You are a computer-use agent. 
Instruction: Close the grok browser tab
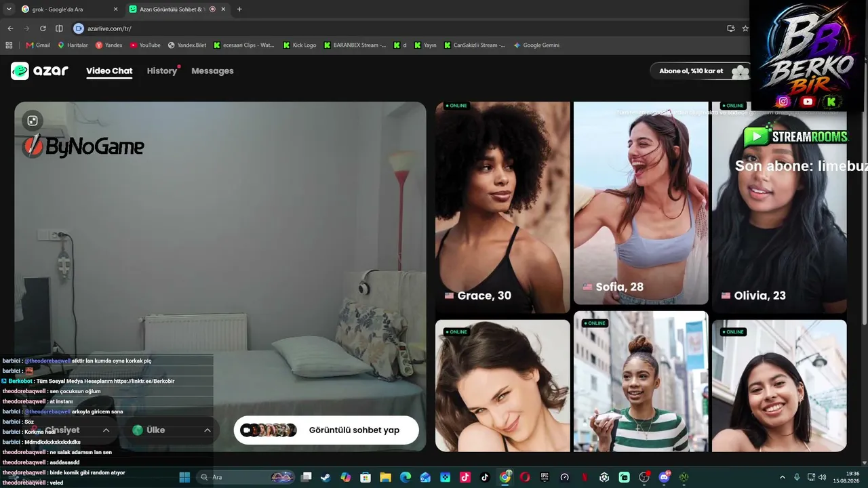pyautogui.click(x=115, y=9)
